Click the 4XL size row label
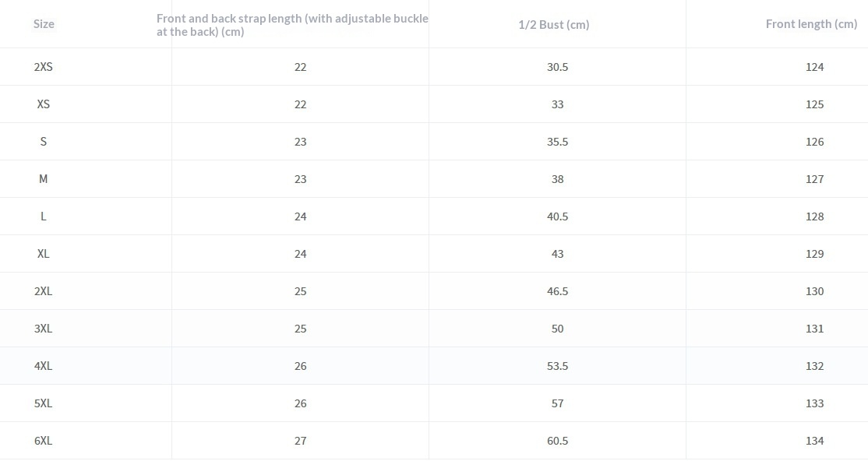 (x=44, y=366)
